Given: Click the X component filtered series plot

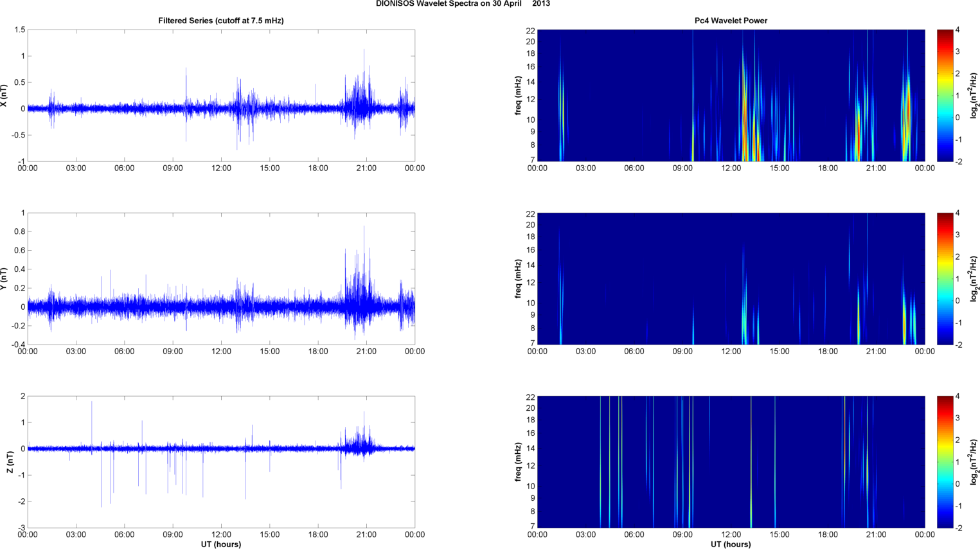Looking at the screenshot, I should [x=221, y=96].
